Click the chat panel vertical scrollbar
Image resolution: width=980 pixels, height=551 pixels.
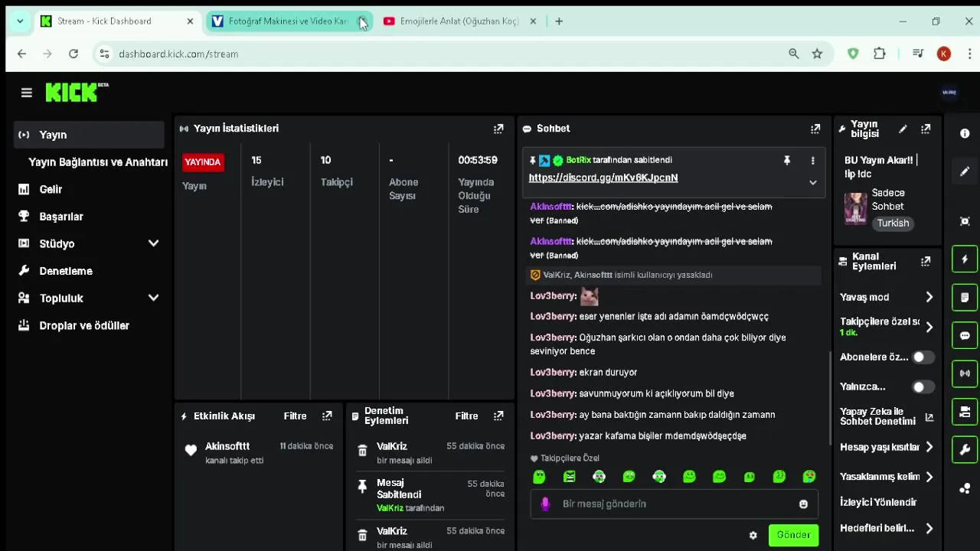pyautogui.click(x=830, y=398)
